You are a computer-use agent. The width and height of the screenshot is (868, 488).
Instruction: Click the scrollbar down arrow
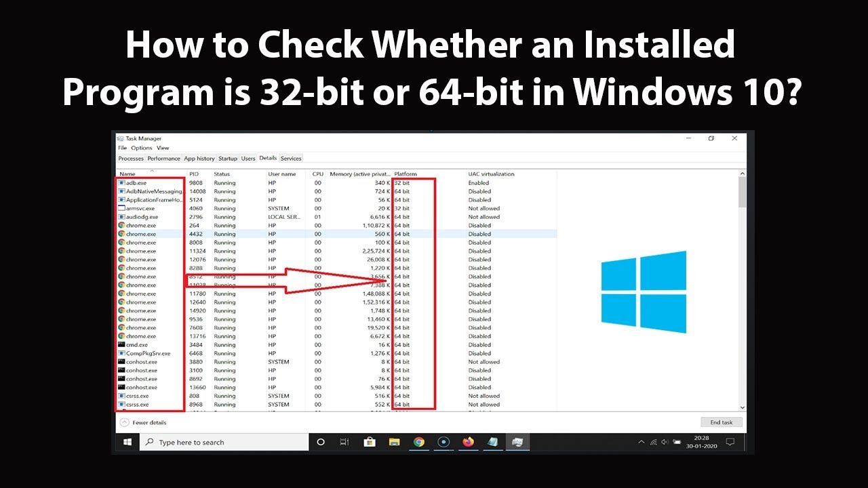point(742,407)
